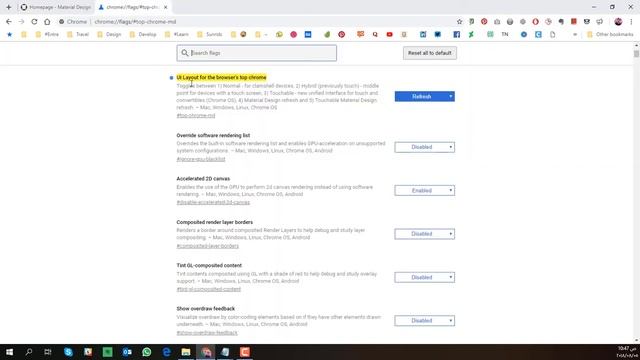Bookmark this page with the star icon
Viewport: 640px width, 360px height.
(x=459, y=22)
